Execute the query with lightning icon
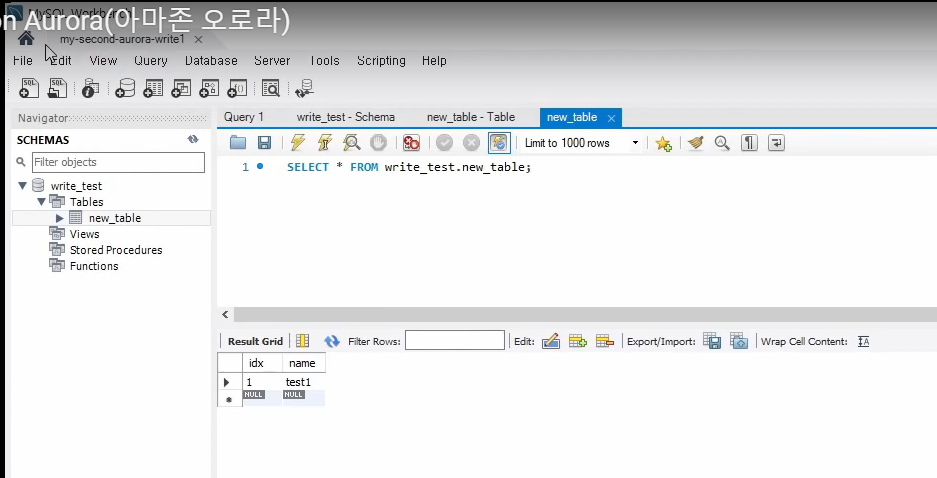This screenshot has height=478, width=937. click(x=298, y=143)
